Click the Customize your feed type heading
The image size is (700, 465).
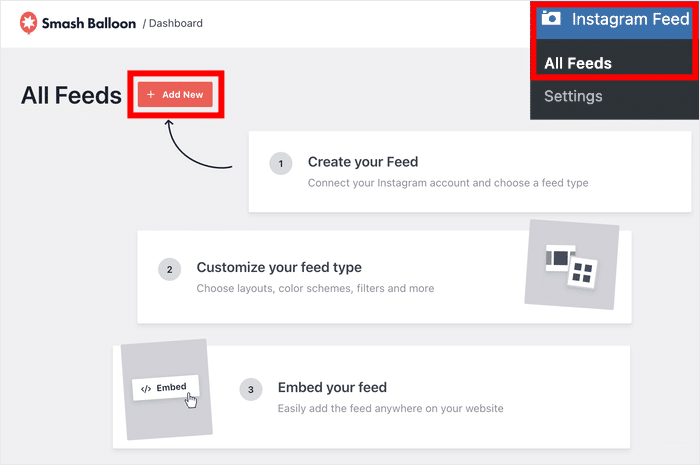(x=279, y=268)
